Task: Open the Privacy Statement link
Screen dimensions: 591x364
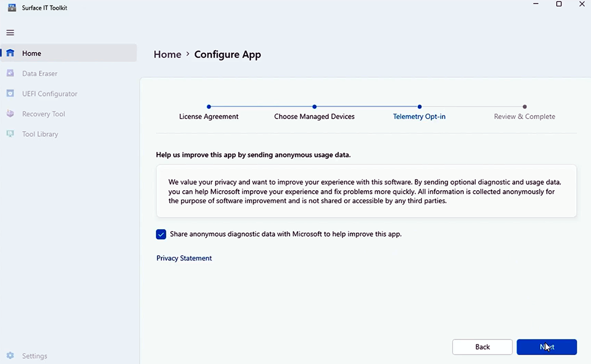Action: pyautogui.click(x=184, y=258)
